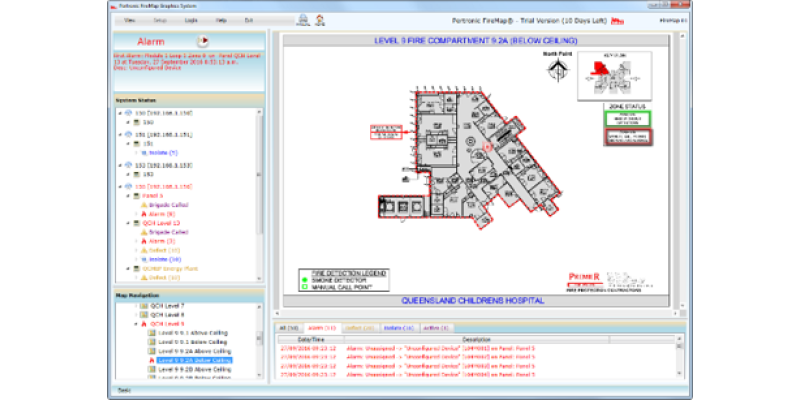The height and width of the screenshot is (400, 800).
Task: Select Level 9 9.2B Above Ceiling map
Action: (195, 369)
